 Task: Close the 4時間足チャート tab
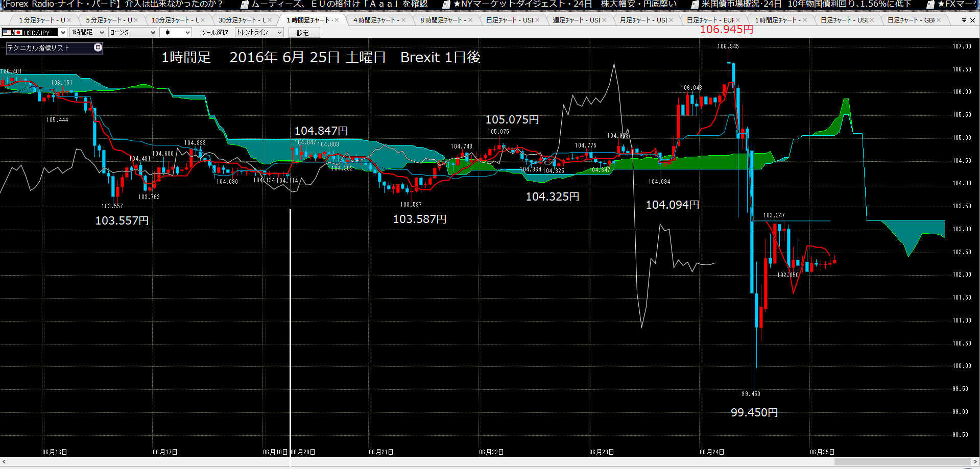click(x=403, y=20)
